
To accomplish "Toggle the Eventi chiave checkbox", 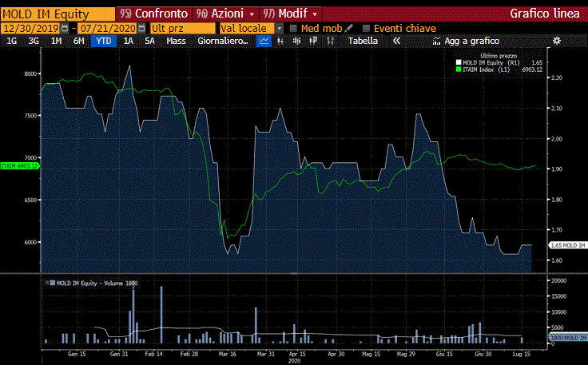I will [367, 28].
